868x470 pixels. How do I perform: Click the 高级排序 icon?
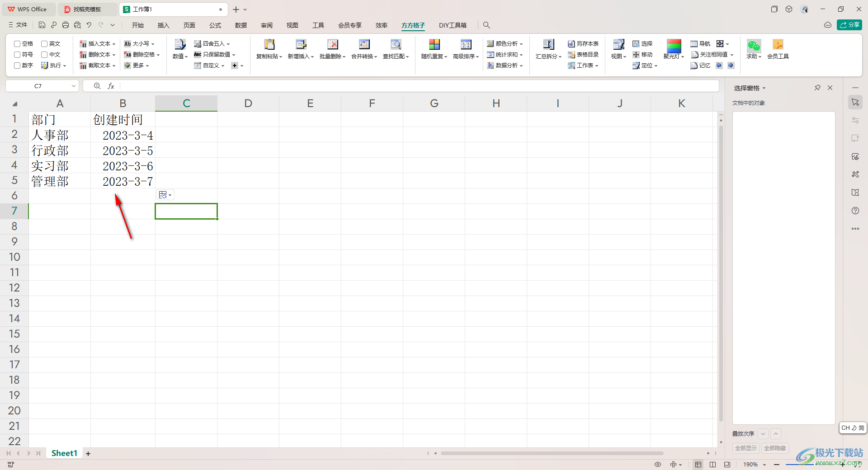point(466,44)
